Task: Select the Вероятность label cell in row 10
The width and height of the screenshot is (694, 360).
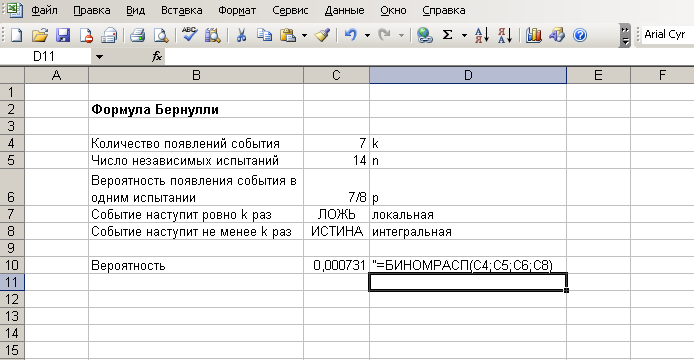Action: click(x=196, y=265)
